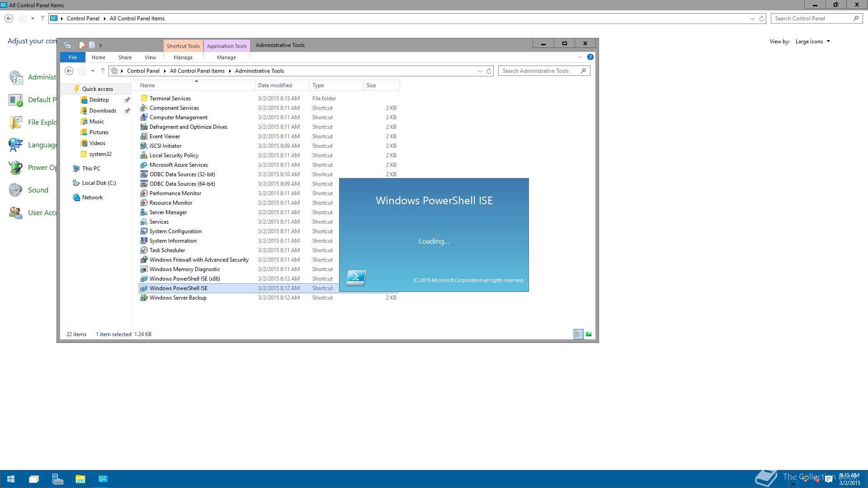Click the Windows Server Backup icon
This screenshot has width=868, height=488.
click(144, 298)
